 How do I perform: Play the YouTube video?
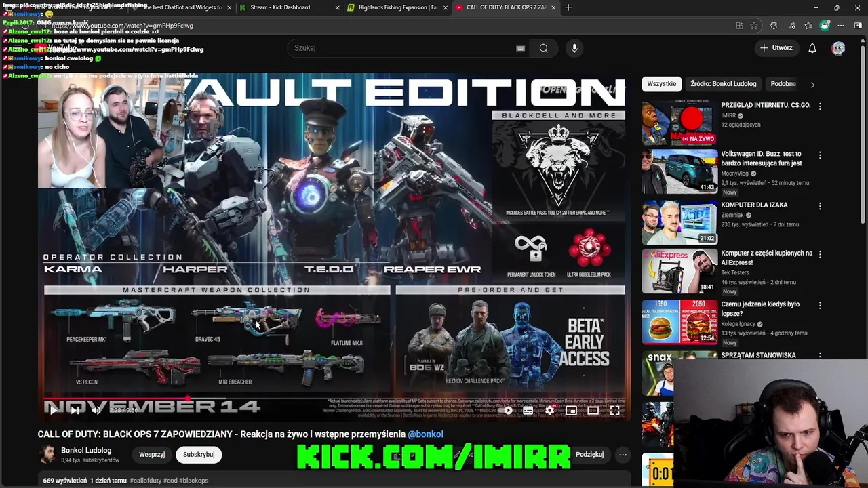pos(53,410)
